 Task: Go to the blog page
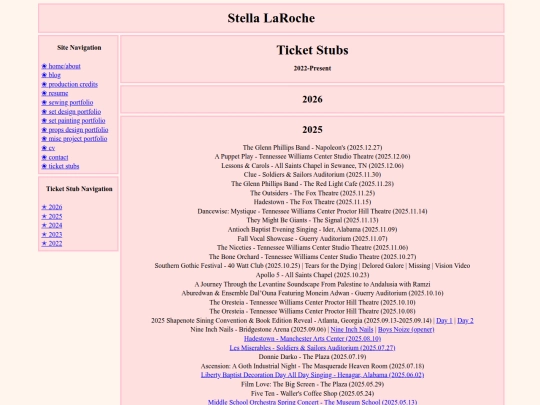point(51,75)
